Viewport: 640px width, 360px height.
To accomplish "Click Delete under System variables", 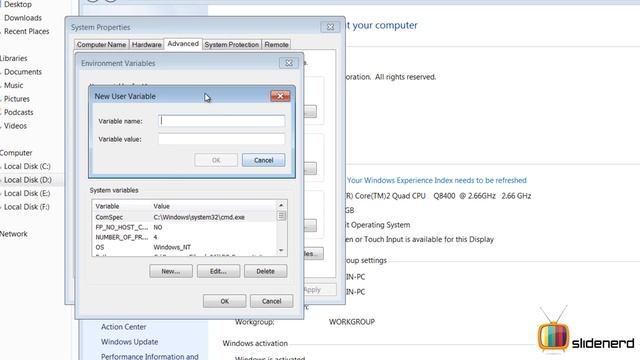I will (265, 271).
